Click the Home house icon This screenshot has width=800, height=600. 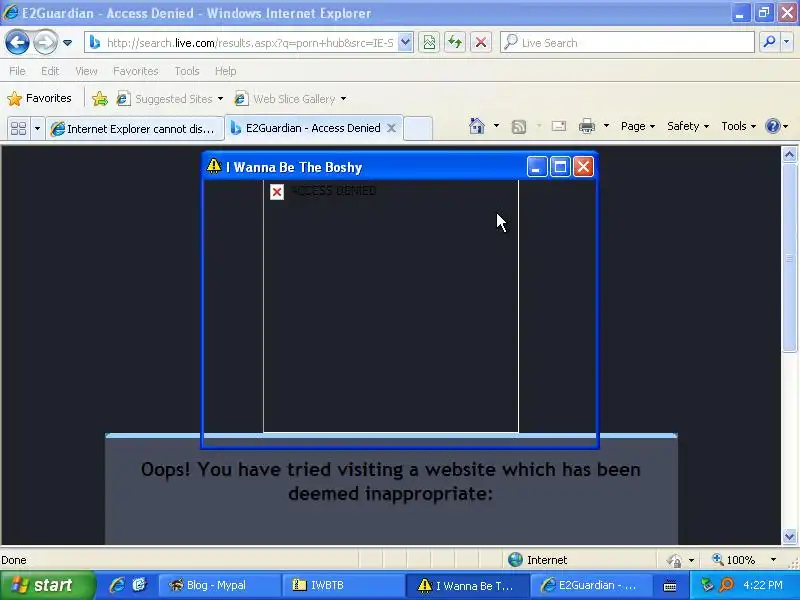[x=477, y=126]
